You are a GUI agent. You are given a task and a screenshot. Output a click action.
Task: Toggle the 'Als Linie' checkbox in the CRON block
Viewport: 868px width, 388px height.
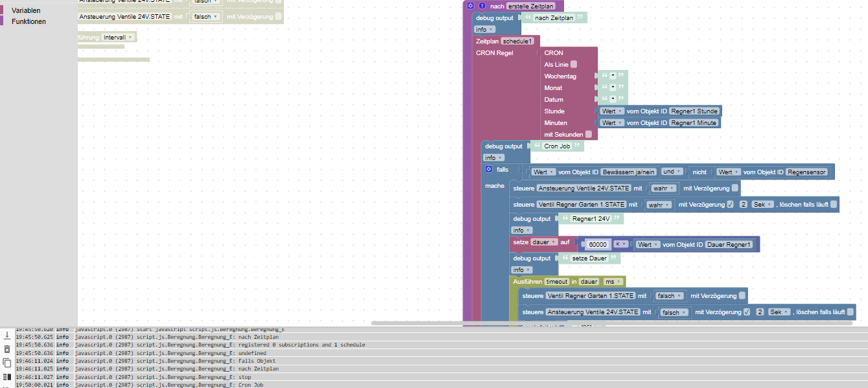574,65
